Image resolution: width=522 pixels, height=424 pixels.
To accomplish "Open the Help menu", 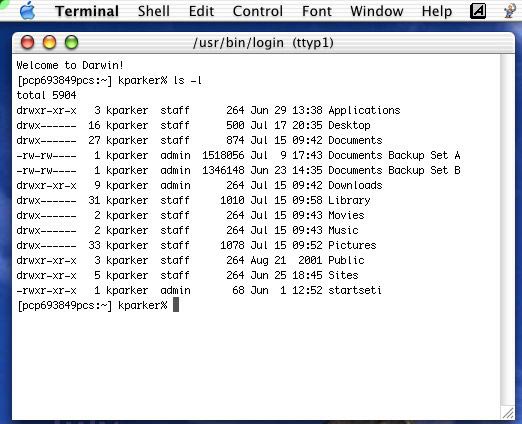I will click(x=437, y=11).
